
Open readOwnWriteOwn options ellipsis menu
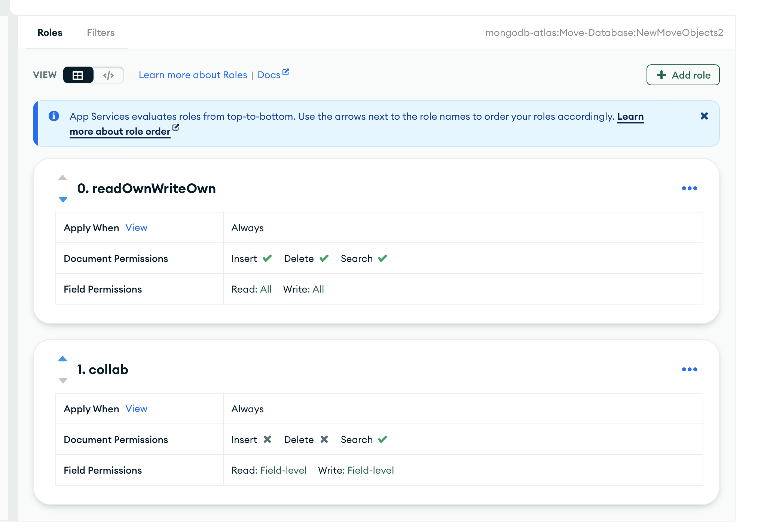[x=689, y=188]
